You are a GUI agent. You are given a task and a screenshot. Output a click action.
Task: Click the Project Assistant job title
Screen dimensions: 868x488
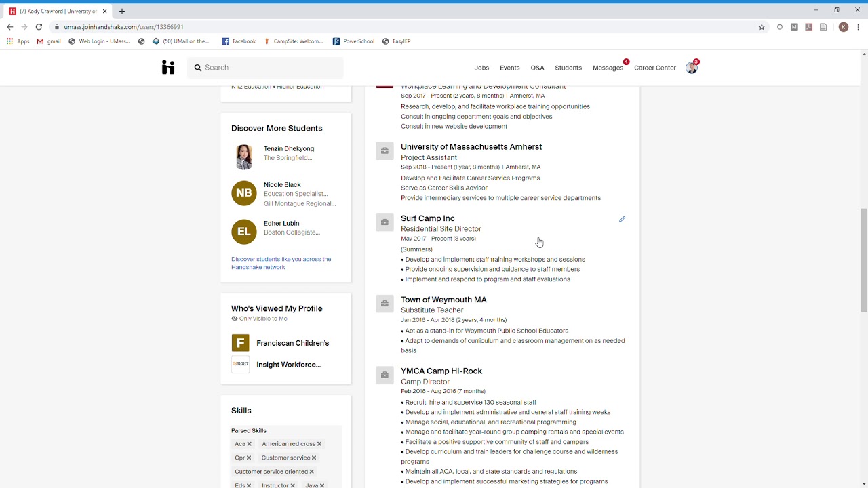429,157
